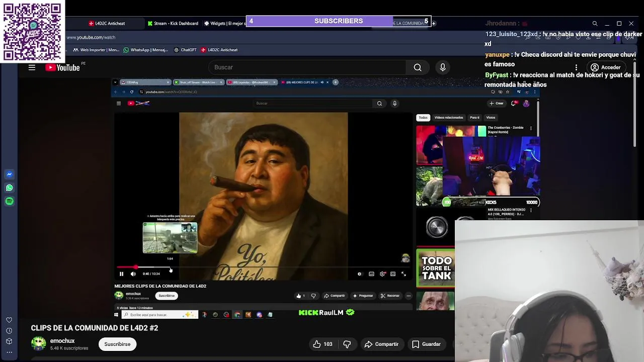Open Messenger from the browser sidebar
644x362 pixels.
click(x=9, y=174)
